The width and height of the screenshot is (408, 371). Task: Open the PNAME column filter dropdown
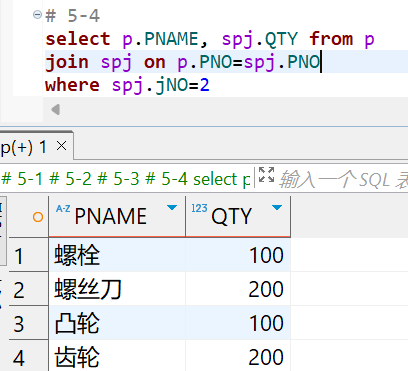point(172,208)
